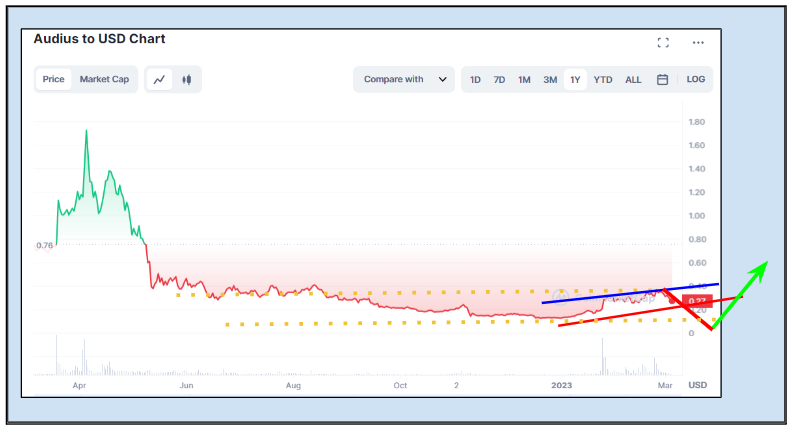The height and width of the screenshot is (430, 797).
Task: Click the 1.00 price axis label
Action: click(x=696, y=216)
